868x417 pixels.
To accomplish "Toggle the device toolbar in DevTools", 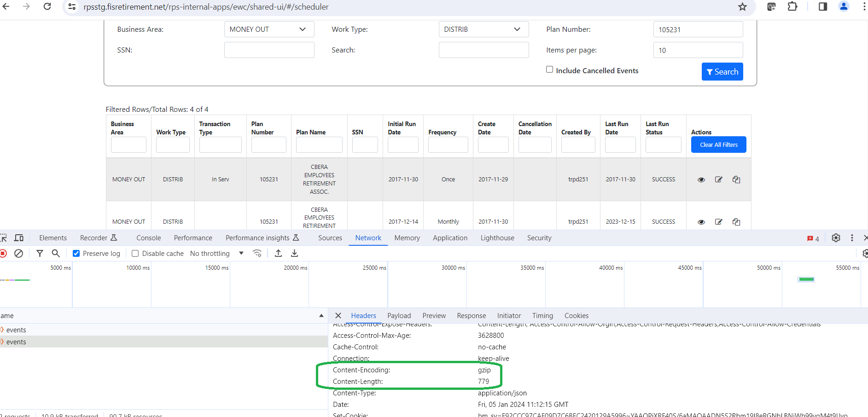I will tap(18, 237).
